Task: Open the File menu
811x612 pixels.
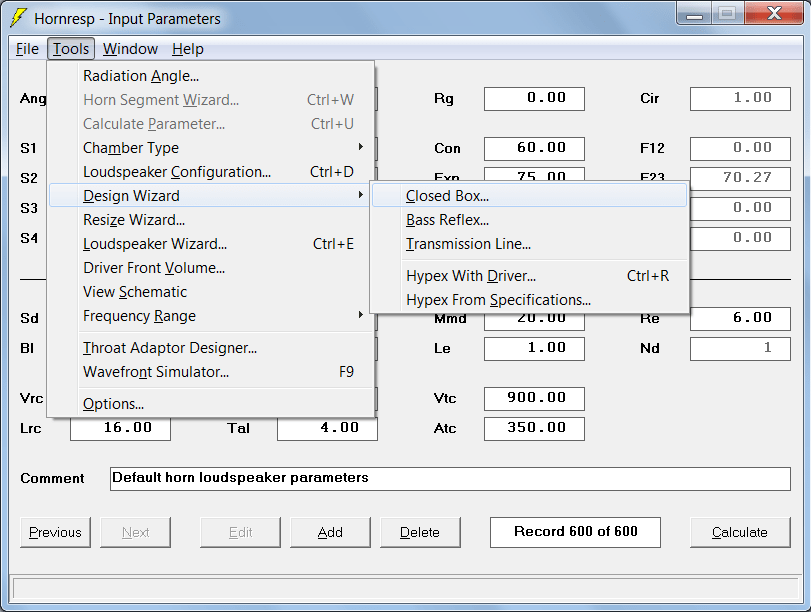Action: click(x=27, y=49)
